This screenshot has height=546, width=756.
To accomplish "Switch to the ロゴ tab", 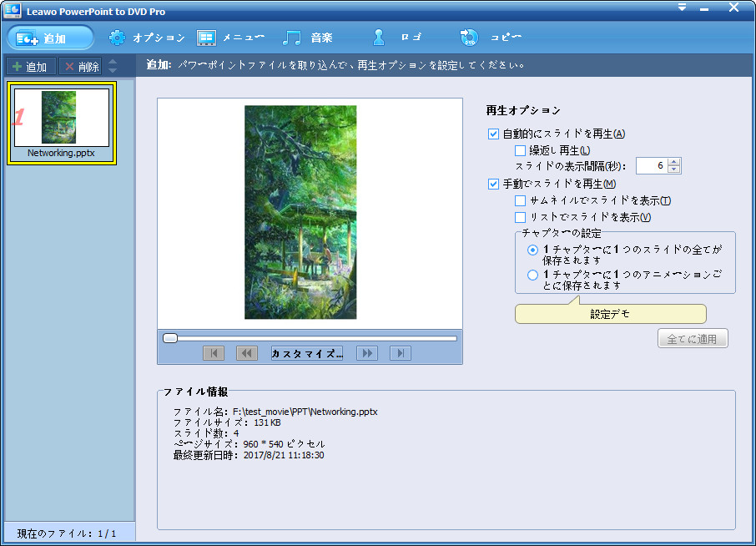I will coord(398,38).
